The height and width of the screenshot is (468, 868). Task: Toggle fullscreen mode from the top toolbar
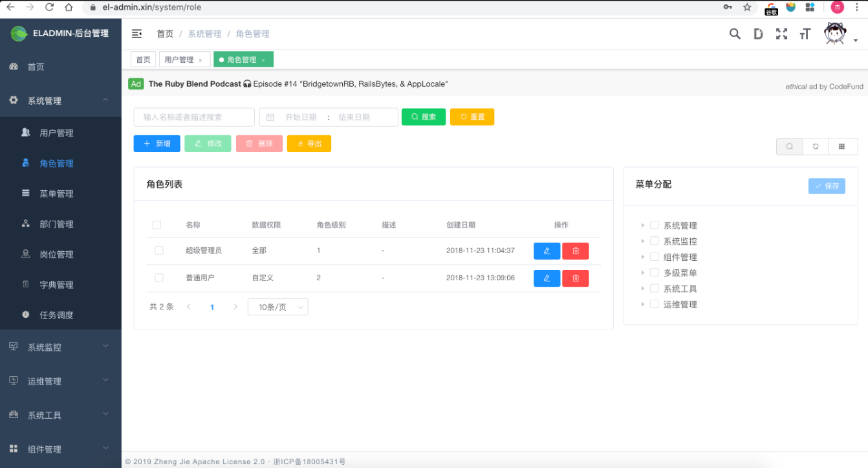(781, 33)
